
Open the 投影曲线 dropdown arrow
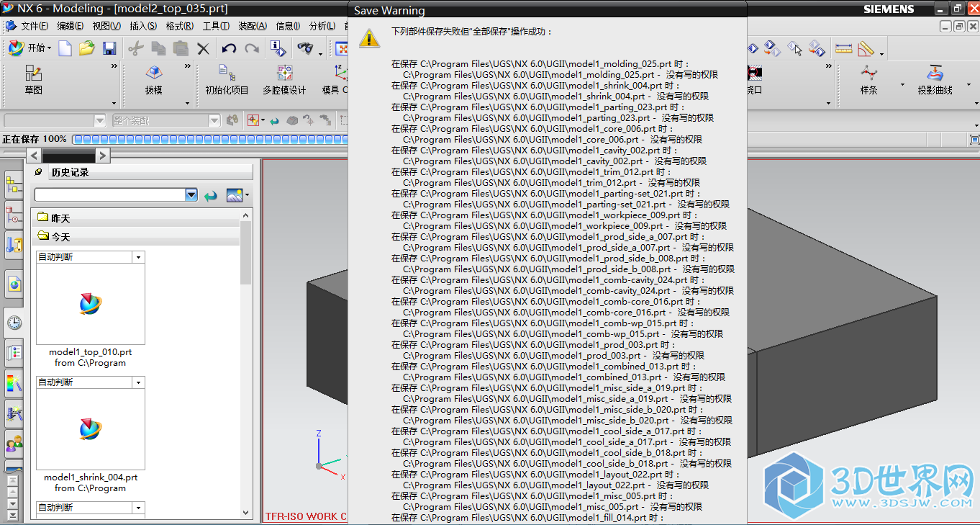point(968,84)
